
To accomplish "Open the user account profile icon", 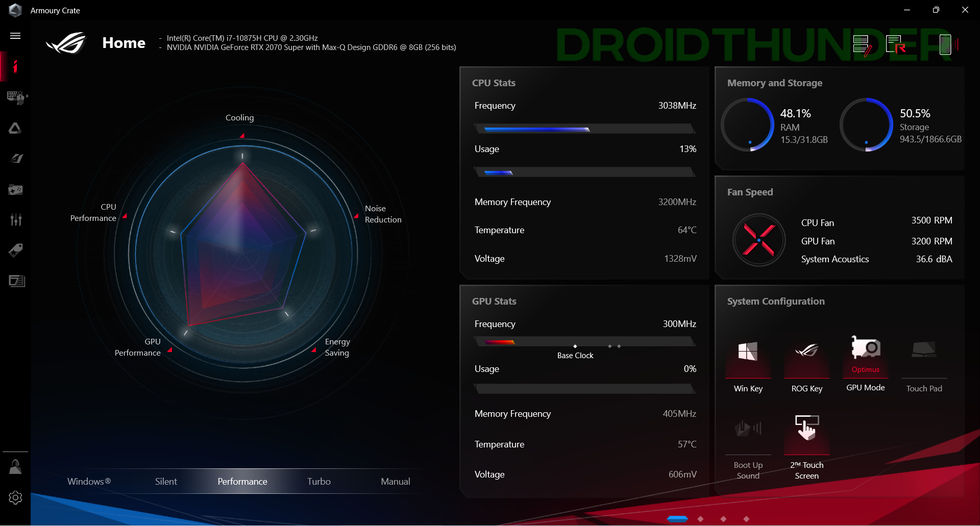I will pyautogui.click(x=15, y=467).
